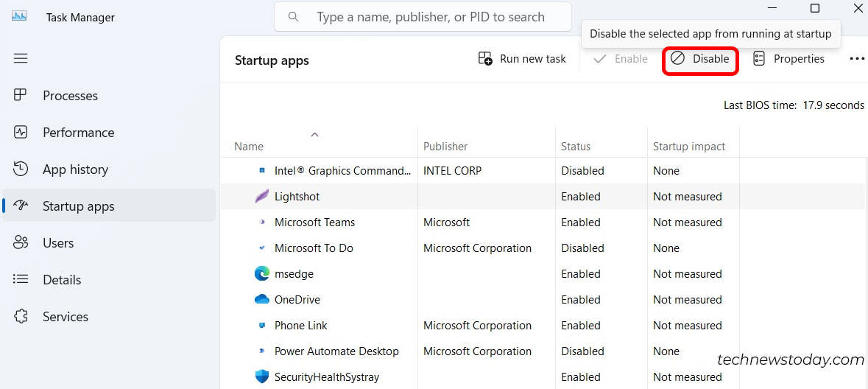Viewport: 868px width, 389px height.
Task: Click the Microsoft Teams row icon
Action: (x=262, y=222)
